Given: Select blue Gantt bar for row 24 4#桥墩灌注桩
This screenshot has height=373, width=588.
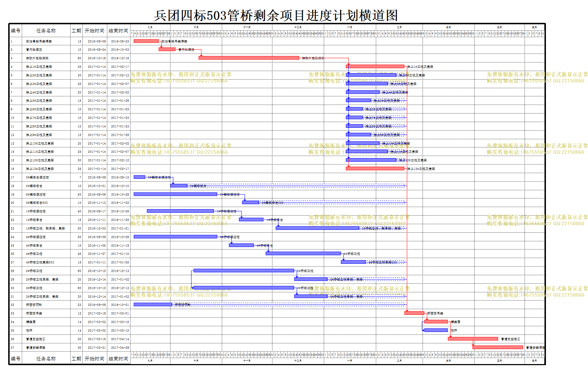Looking at the screenshot, I should (175, 237).
